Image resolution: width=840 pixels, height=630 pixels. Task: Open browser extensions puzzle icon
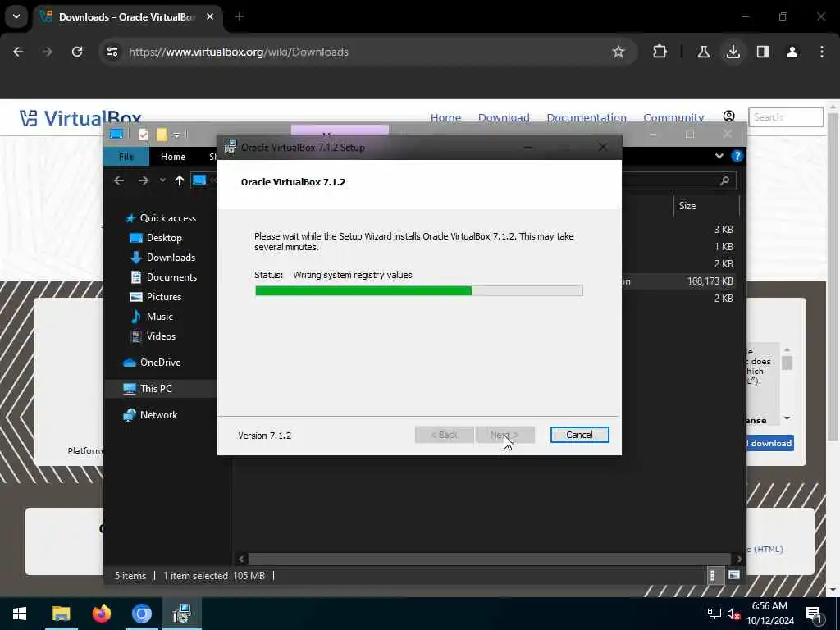[660, 52]
